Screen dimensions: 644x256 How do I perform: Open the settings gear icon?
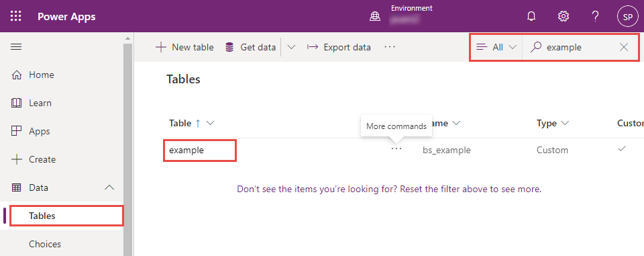coord(563,17)
